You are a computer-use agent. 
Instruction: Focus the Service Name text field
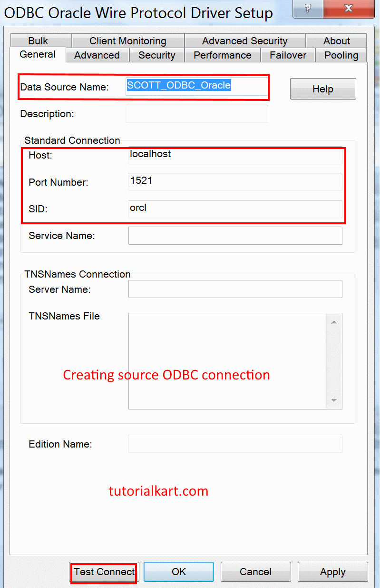(235, 236)
